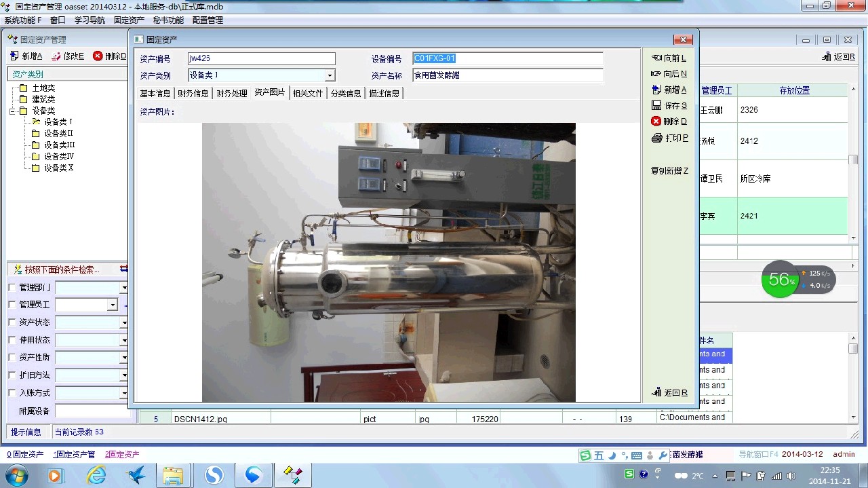The height and width of the screenshot is (488, 868).
Task: Click the 新增 icon in dialog sidebar
Action: pyautogui.click(x=656, y=90)
